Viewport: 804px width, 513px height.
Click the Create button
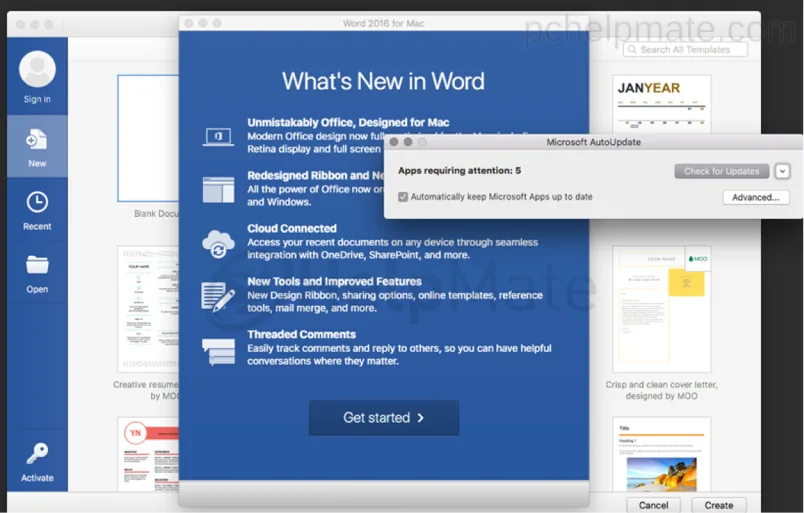(718, 505)
